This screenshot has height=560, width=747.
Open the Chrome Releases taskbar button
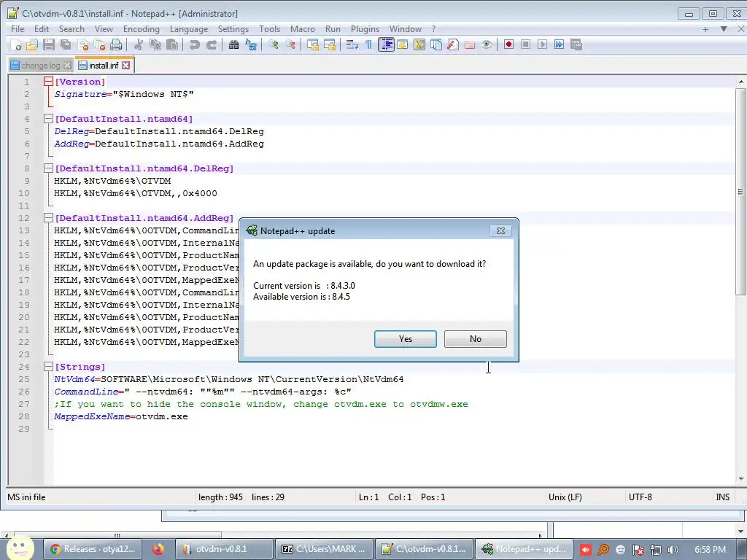coord(93,549)
